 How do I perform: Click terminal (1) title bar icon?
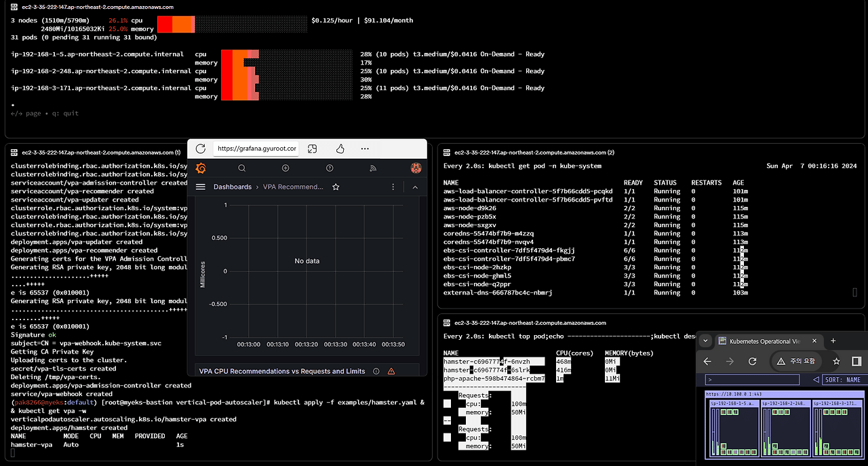tap(14, 153)
